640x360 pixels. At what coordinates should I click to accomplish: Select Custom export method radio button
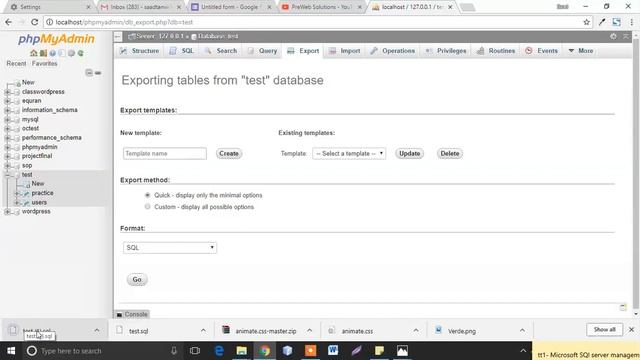point(147,207)
